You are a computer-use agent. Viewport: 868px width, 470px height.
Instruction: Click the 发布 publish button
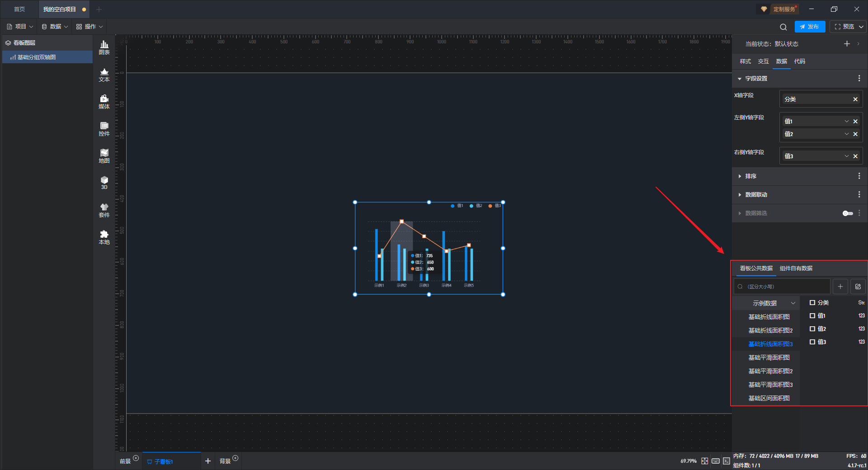point(810,27)
